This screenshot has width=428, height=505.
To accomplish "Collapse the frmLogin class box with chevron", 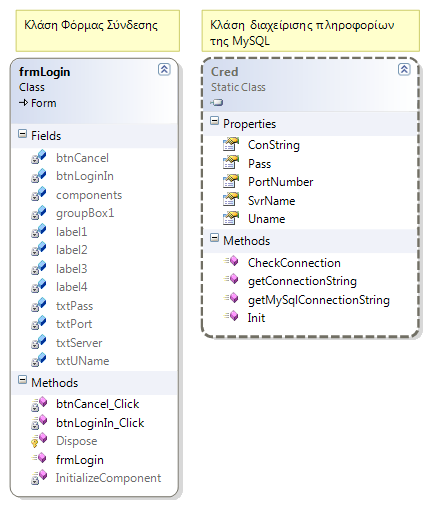I will tap(164, 69).
